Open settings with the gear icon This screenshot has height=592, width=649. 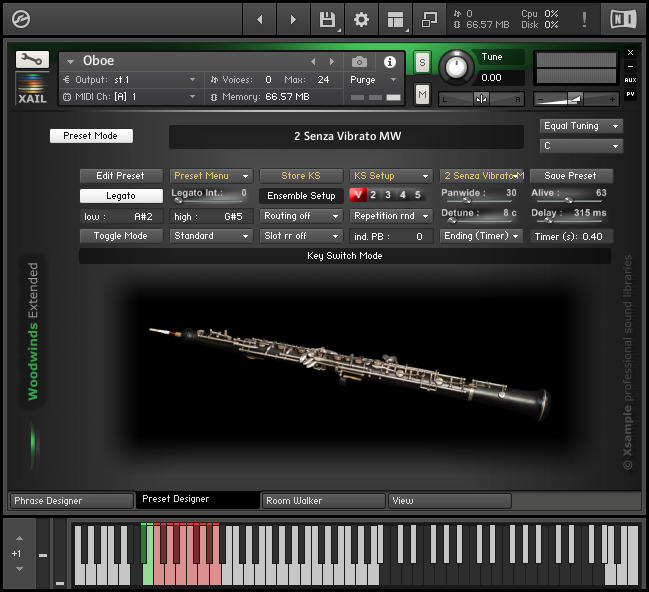click(361, 19)
